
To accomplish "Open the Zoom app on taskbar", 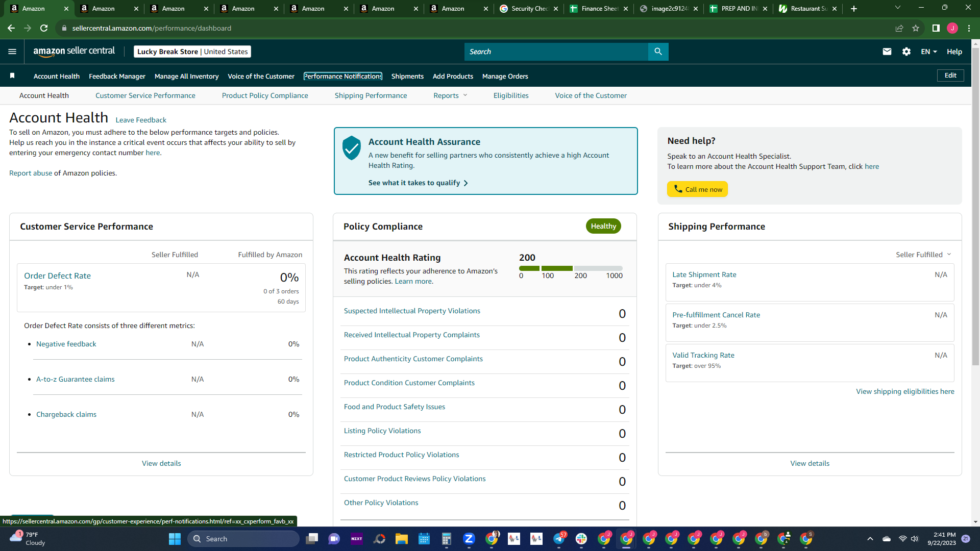I will (x=469, y=539).
